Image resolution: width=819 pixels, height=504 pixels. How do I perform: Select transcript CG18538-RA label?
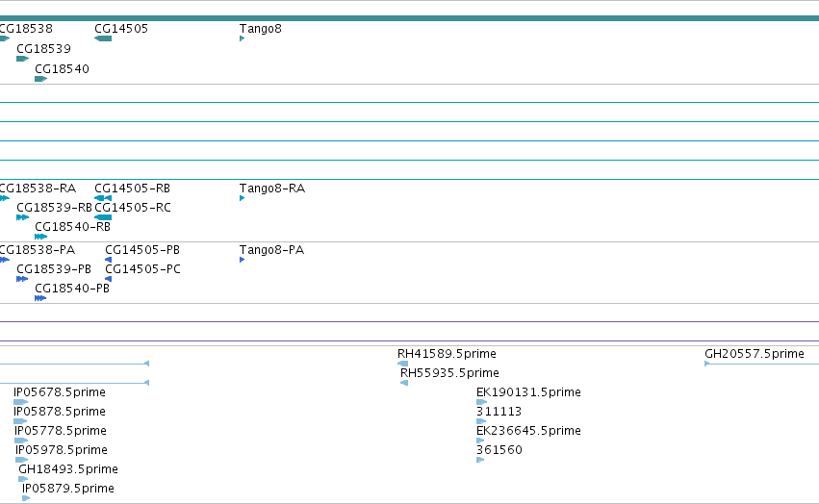tap(38, 188)
